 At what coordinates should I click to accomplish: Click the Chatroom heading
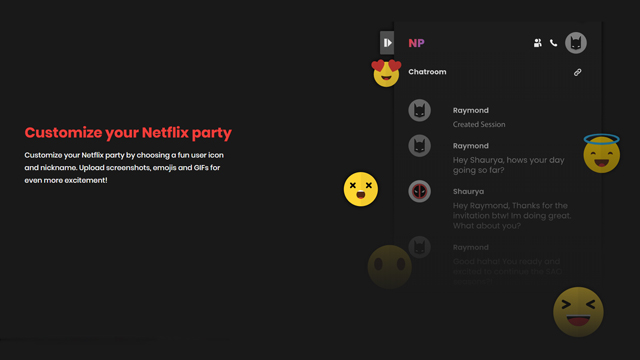[x=427, y=72]
